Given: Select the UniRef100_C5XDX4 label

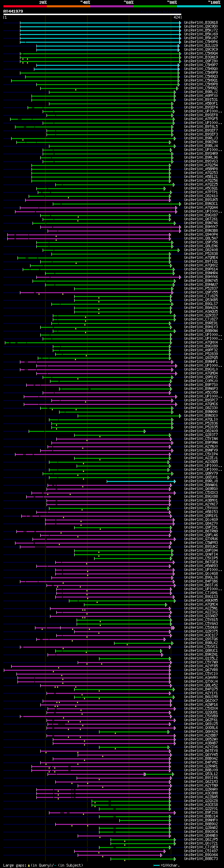Looking at the screenshot, I should point(201,709).
